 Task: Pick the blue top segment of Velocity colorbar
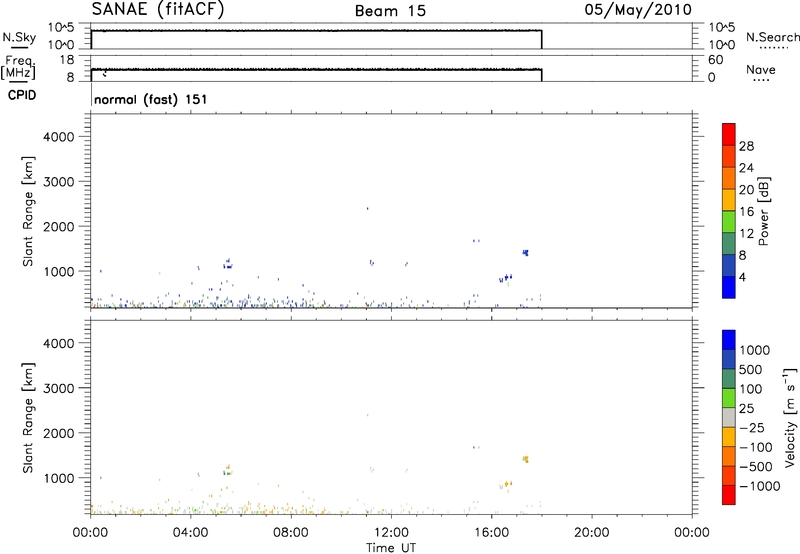click(x=729, y=340)
